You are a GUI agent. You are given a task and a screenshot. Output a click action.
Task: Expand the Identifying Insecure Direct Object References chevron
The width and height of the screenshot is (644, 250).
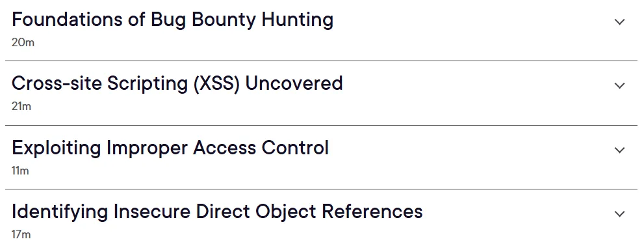[x=619, y=214]
